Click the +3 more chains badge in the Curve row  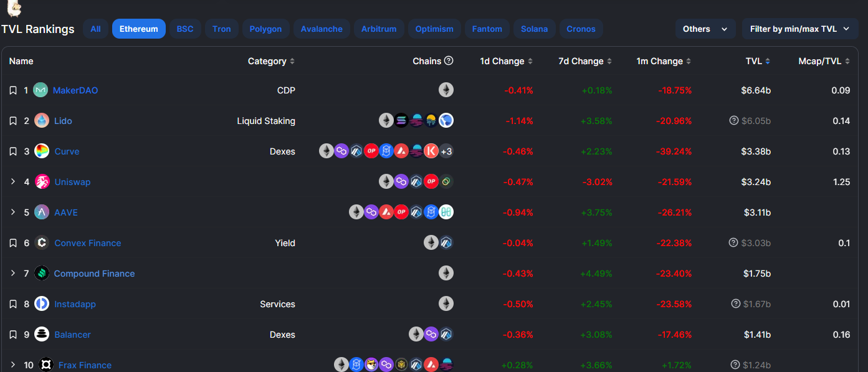pos(446,151)
